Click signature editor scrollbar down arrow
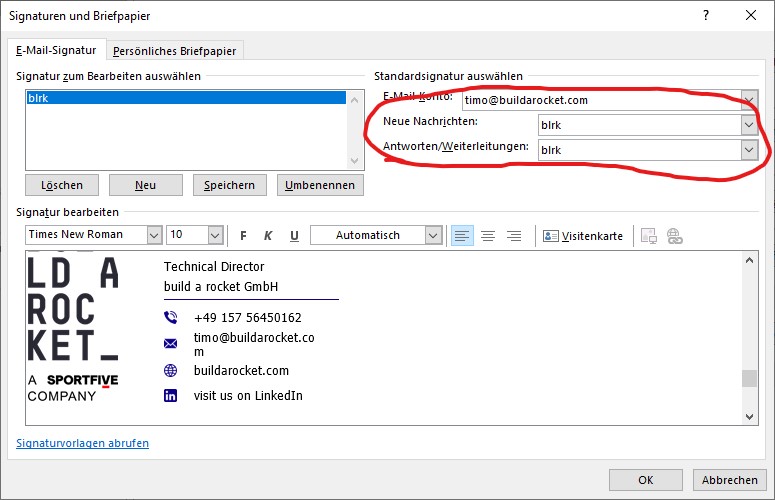Viewport: 775px width, 500px height. point(749,417)
